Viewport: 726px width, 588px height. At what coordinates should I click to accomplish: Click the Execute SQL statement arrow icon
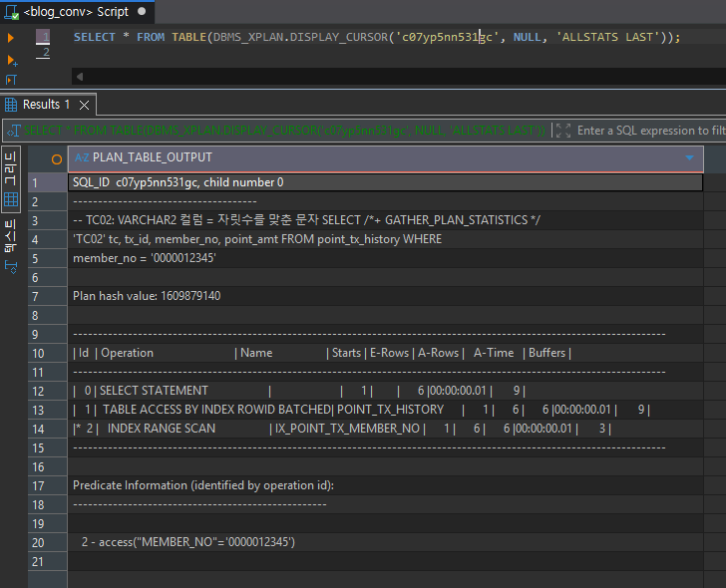[10, 38]
